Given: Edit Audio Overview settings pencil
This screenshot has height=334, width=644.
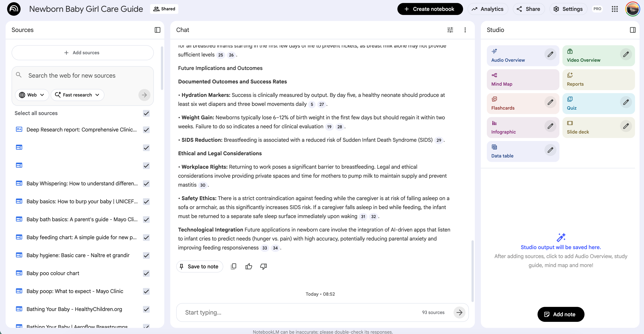Looking at the screenshot, I should (550, 54).
